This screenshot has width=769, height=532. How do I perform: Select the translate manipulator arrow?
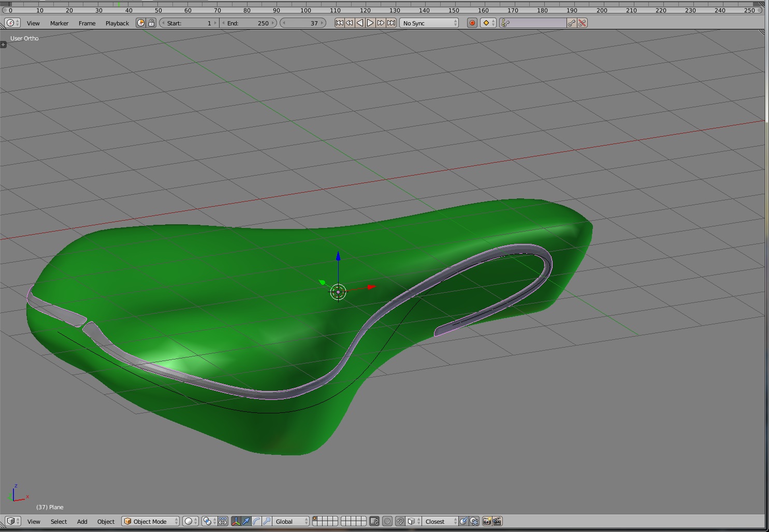[x=246, y=521]
